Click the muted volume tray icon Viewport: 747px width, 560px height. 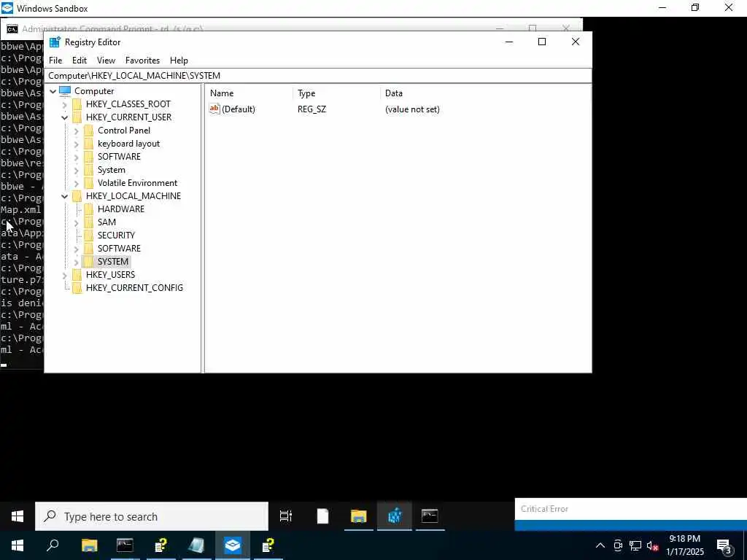653,545
